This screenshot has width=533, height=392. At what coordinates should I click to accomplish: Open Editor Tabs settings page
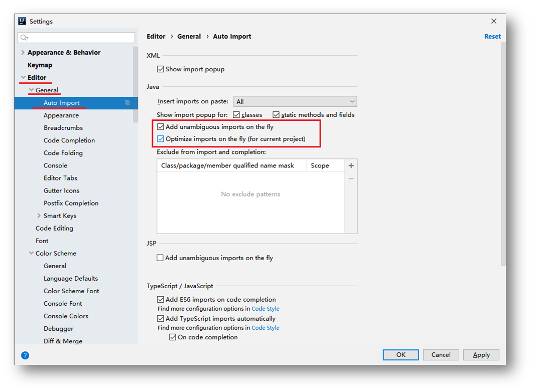[61, 178]
